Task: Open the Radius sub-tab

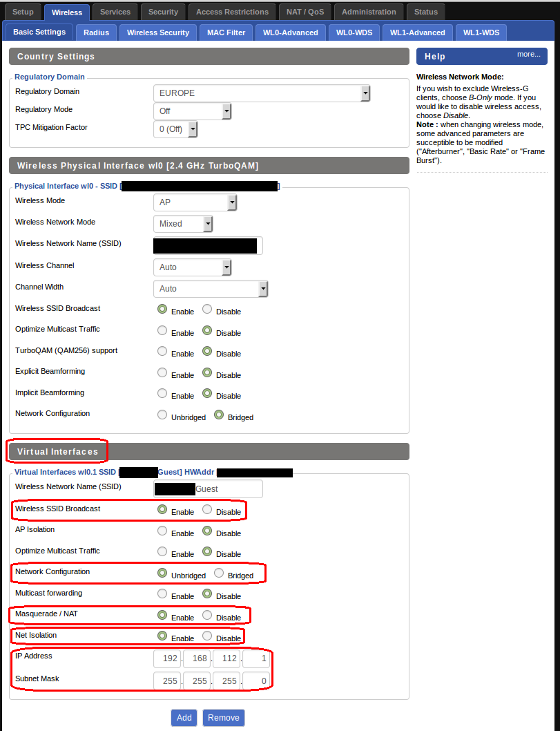Action: coord(96,32)
